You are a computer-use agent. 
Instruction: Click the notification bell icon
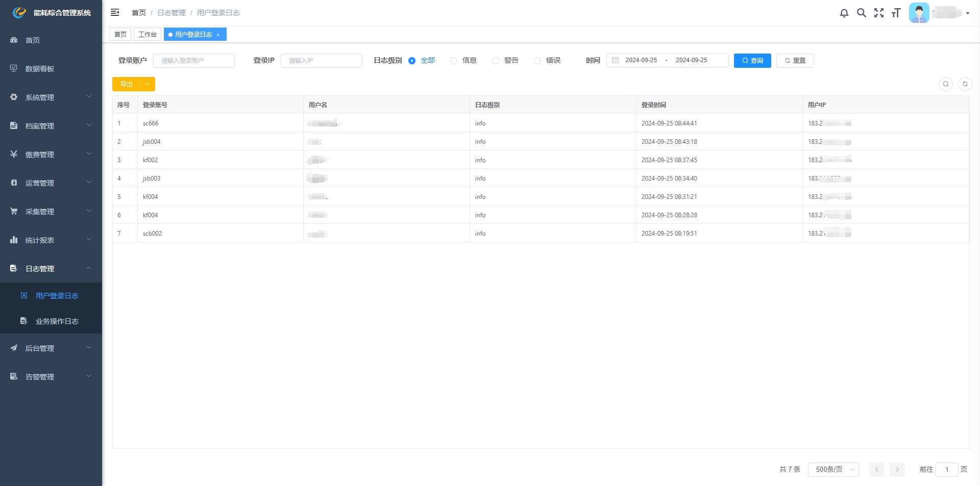pyautogui.click(x=844, y=13)
